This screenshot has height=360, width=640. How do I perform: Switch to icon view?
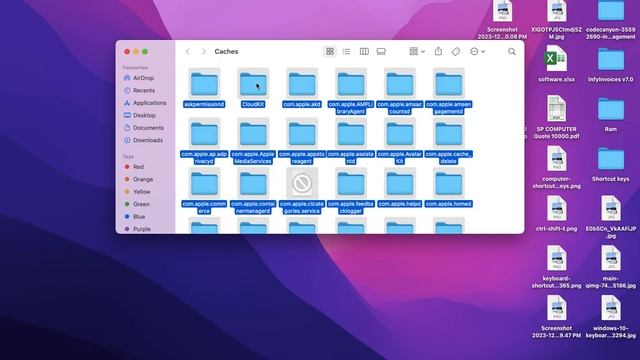point(330,52)
